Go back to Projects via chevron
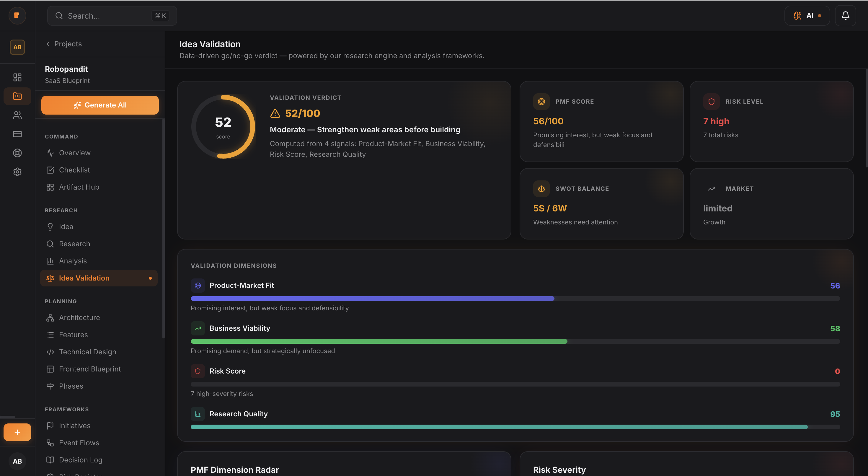The image size is (868, 476). click(48, 44)
